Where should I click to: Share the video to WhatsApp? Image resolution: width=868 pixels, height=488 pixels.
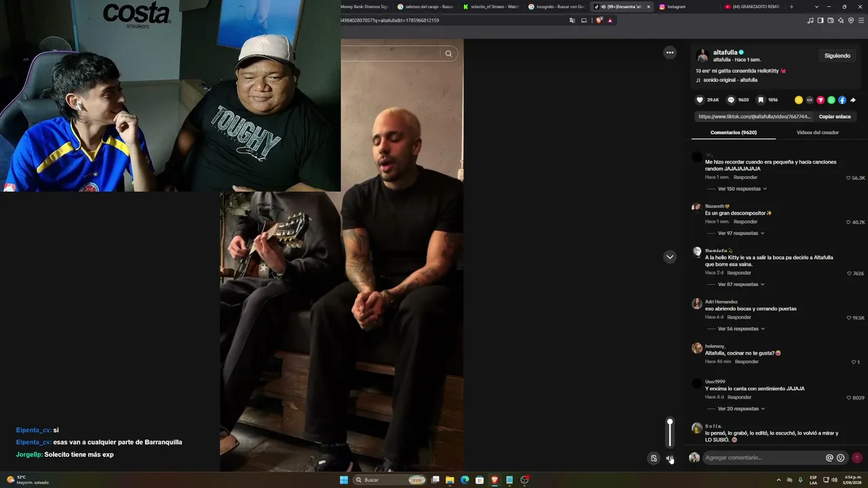pos(831,100)
